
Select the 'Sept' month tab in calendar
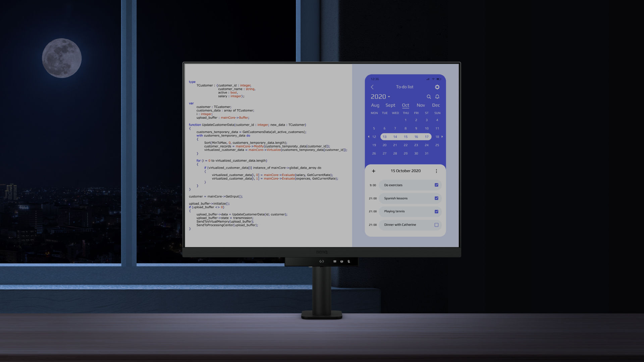[x=390, y=105]
